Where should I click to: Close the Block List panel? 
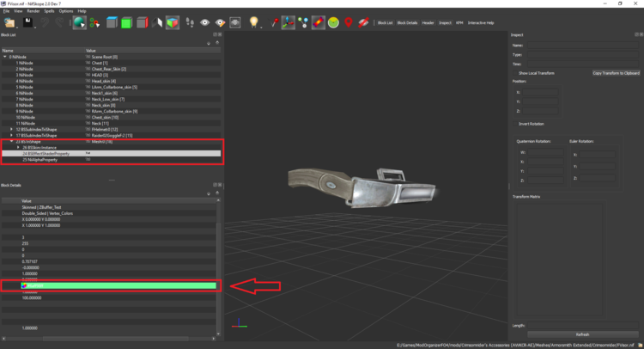[220, 34]
